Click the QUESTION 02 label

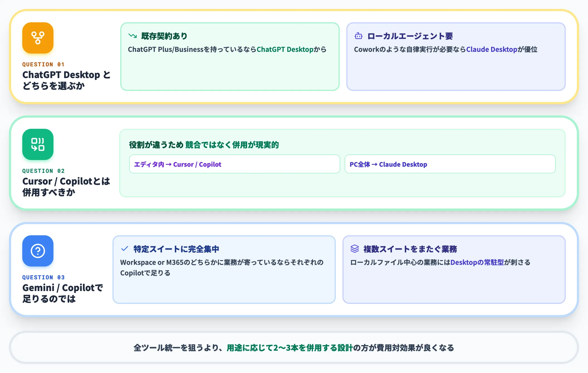click(x=43, y=171)
